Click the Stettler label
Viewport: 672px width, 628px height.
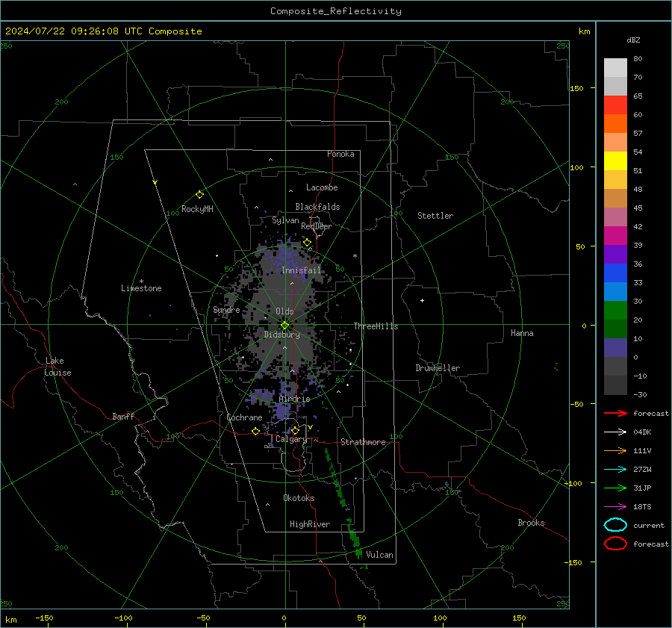coord(435,216)
